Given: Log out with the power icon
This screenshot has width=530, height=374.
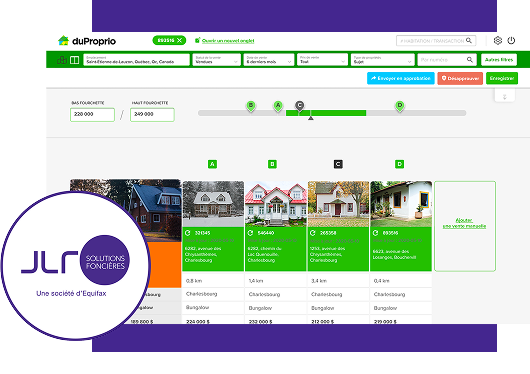Looking at the screenshot, I should pos(511,41).
